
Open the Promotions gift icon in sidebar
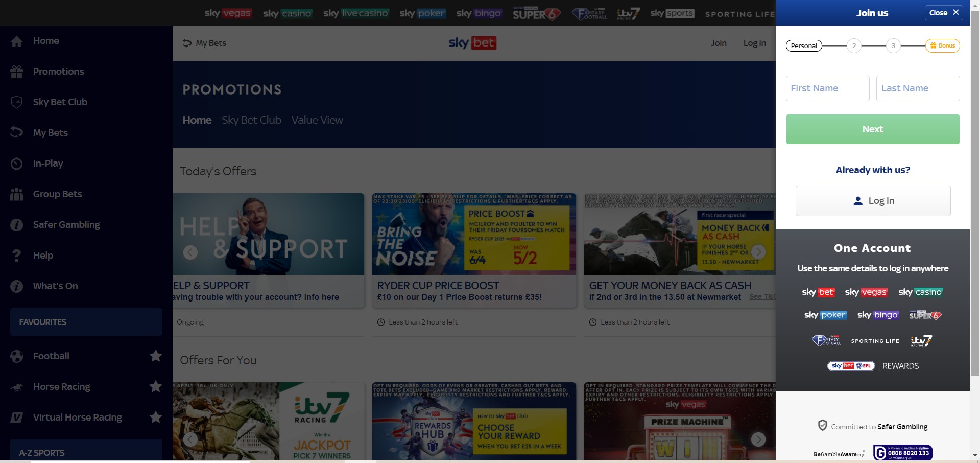coord(16,72)
